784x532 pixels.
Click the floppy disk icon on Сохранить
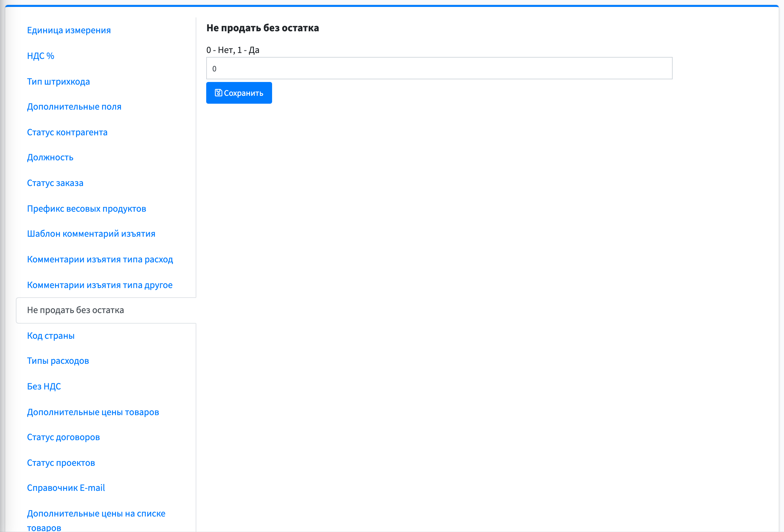click(218, 93)
